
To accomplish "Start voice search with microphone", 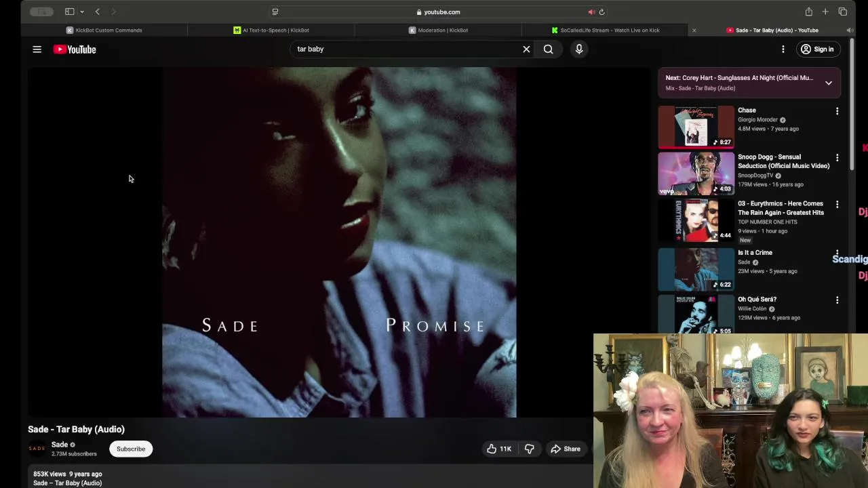I will [579, 49].
